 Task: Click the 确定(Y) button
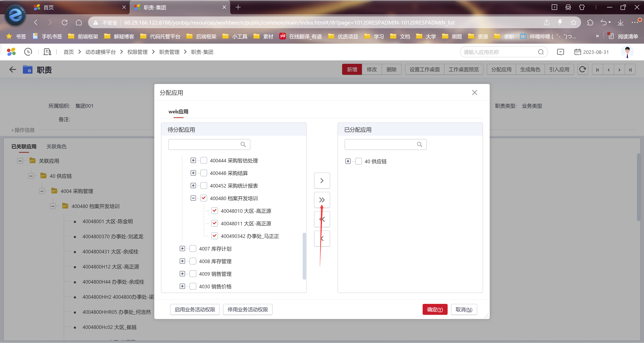(x=435, y=309)
